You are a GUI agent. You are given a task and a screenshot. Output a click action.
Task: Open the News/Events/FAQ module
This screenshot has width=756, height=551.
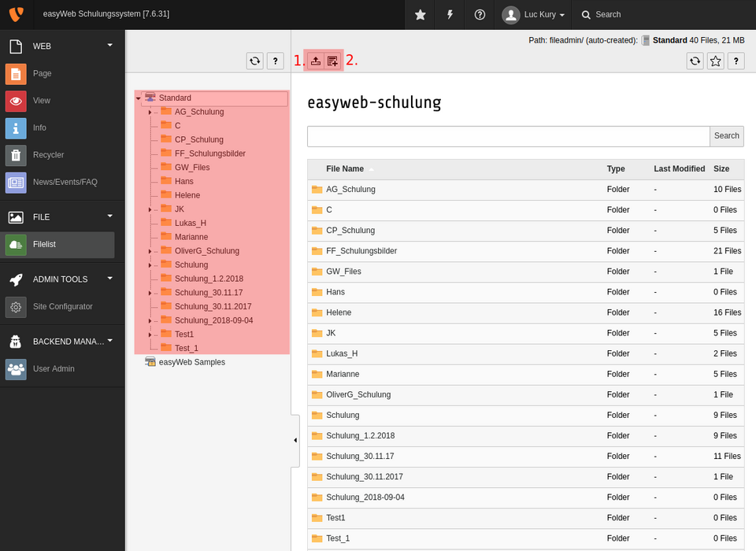(65, 182)
